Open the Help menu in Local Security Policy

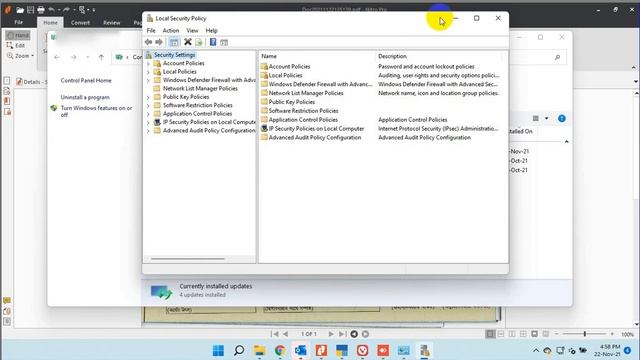211,31
